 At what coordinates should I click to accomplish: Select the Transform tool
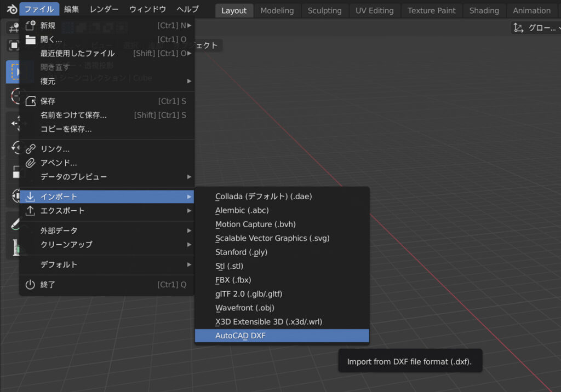pos(16,195)
